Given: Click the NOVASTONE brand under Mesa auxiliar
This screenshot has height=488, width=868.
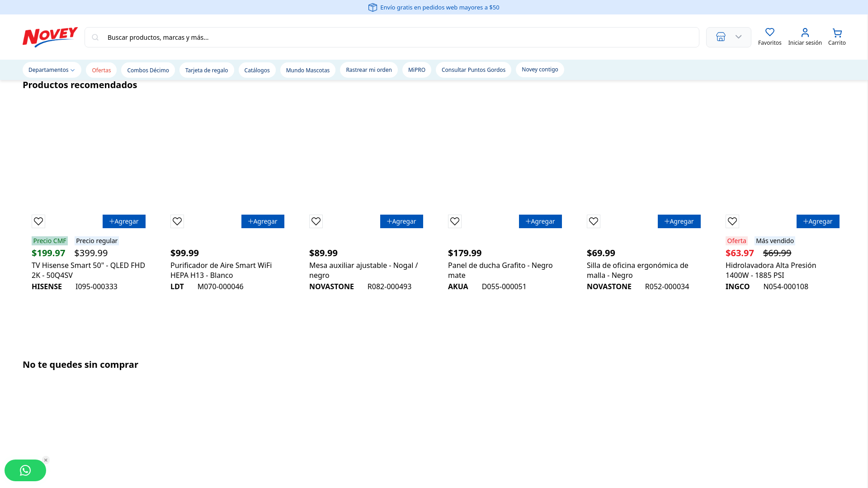Looking at the screenshot, I should (x=331, y=286).
